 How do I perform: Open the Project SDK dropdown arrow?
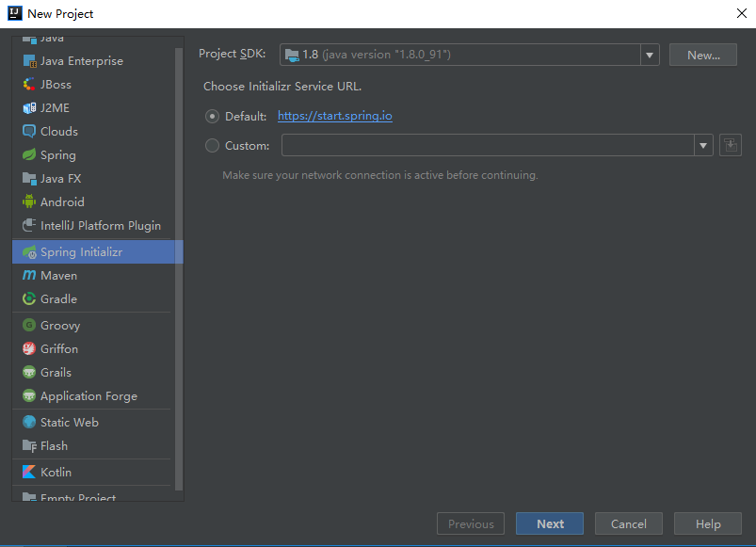click(650, 55)
